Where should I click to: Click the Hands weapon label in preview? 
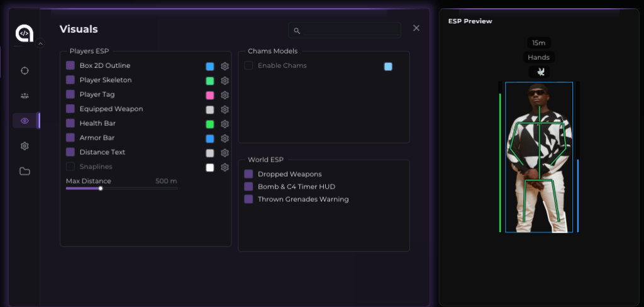tap(539, 57)
